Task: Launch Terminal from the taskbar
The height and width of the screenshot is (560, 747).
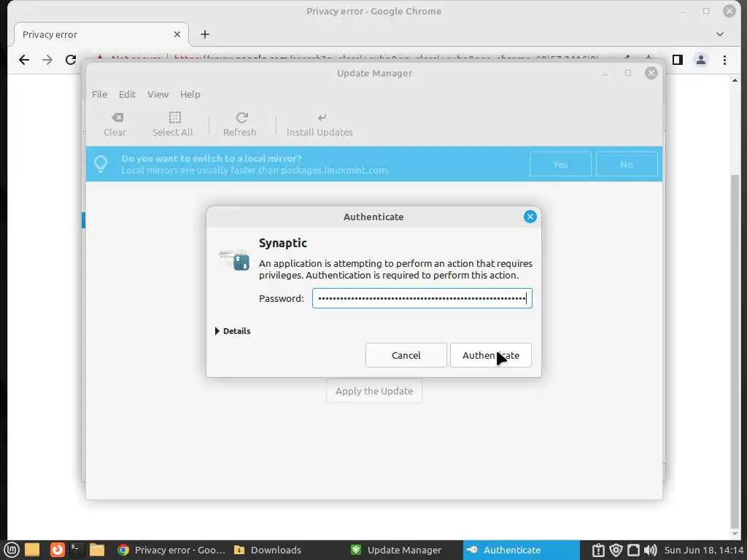Action: tap(76, 550)
